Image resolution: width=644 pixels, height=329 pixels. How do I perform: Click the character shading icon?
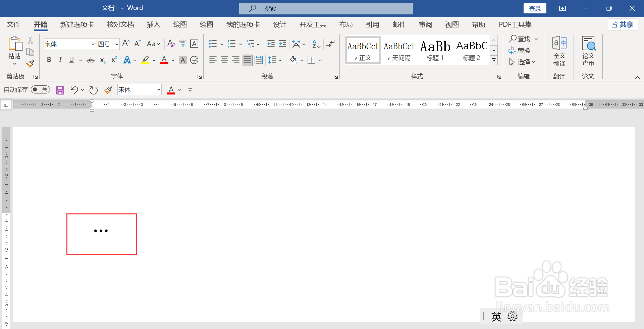click(x=183, y=60)
